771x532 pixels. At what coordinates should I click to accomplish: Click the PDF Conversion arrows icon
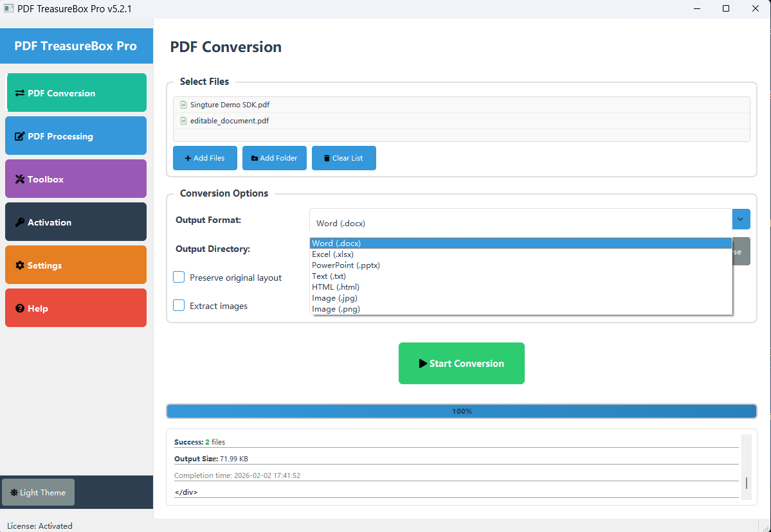(x=20, y=93)
